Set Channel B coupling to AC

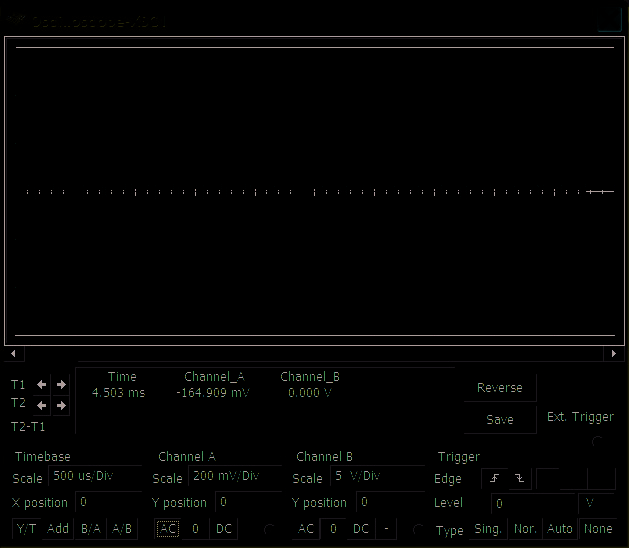[x=306, y=529]
